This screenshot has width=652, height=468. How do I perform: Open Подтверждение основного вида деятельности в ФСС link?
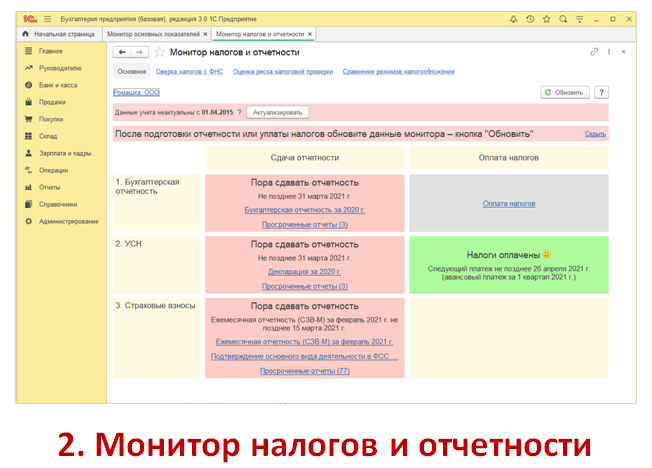[x=304, y=357]
